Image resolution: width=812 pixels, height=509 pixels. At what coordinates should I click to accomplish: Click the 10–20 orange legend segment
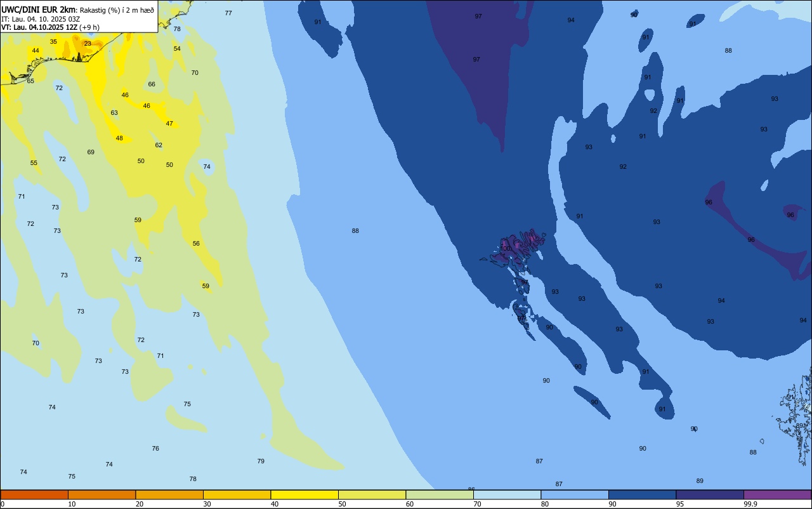tap(101, 494)
